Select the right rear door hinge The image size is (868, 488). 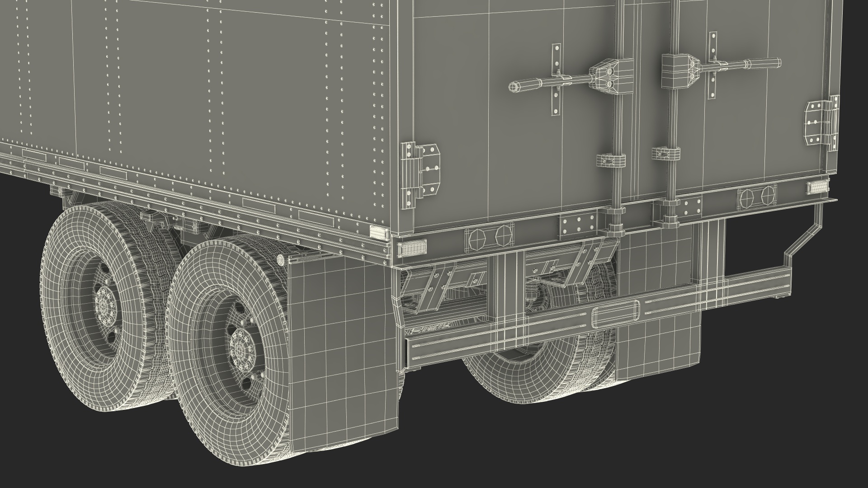(822, 124)
